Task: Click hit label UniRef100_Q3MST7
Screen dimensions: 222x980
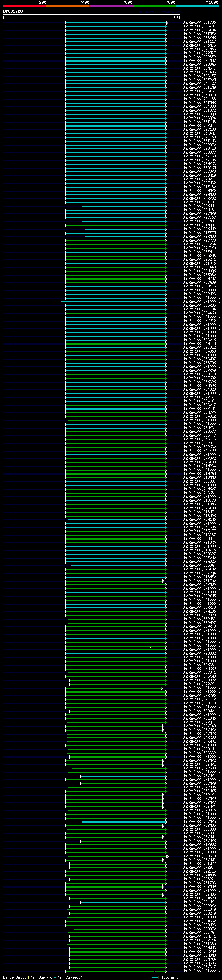Action: pos(199,68)
